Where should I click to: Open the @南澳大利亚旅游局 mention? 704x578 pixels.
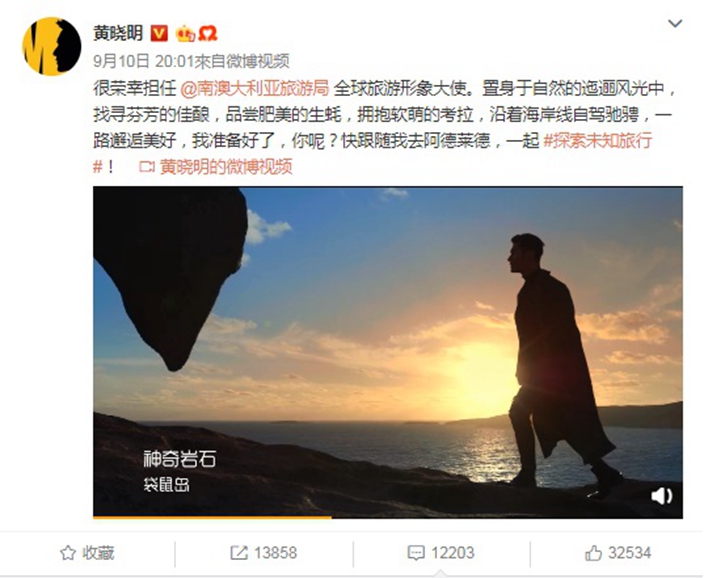[255, 88]
